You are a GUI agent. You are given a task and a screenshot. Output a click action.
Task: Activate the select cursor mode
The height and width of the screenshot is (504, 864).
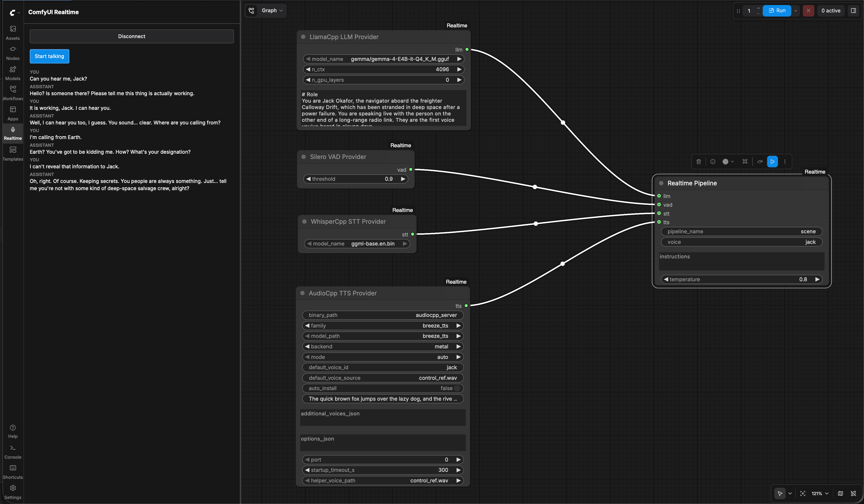click(x=780, y=493)
